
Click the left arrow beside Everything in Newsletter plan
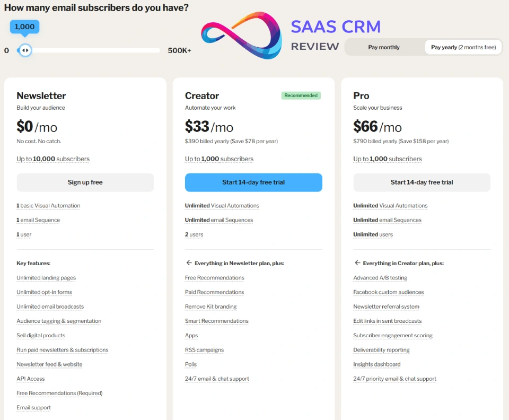click(188, 263)
